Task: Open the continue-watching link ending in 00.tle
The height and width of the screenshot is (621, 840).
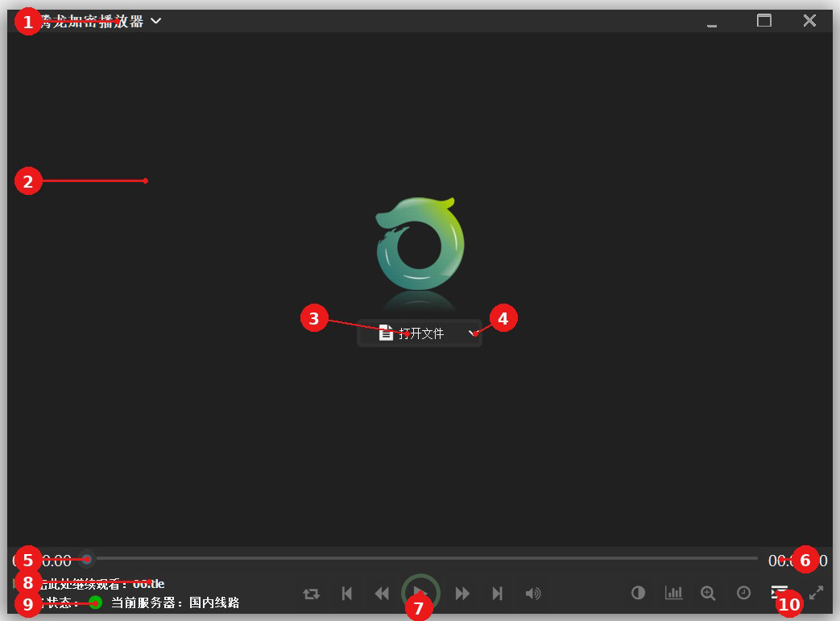Action: (x=89, y=583)
